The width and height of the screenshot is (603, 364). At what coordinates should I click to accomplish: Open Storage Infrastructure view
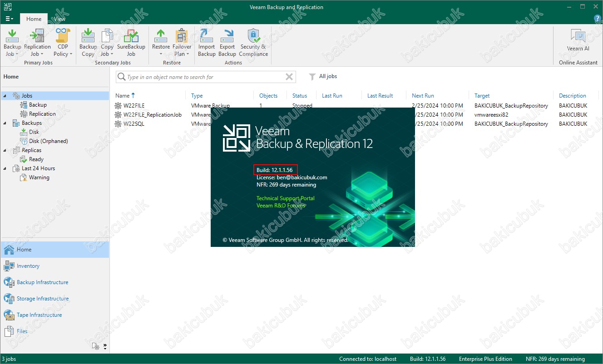click(55, 299)
